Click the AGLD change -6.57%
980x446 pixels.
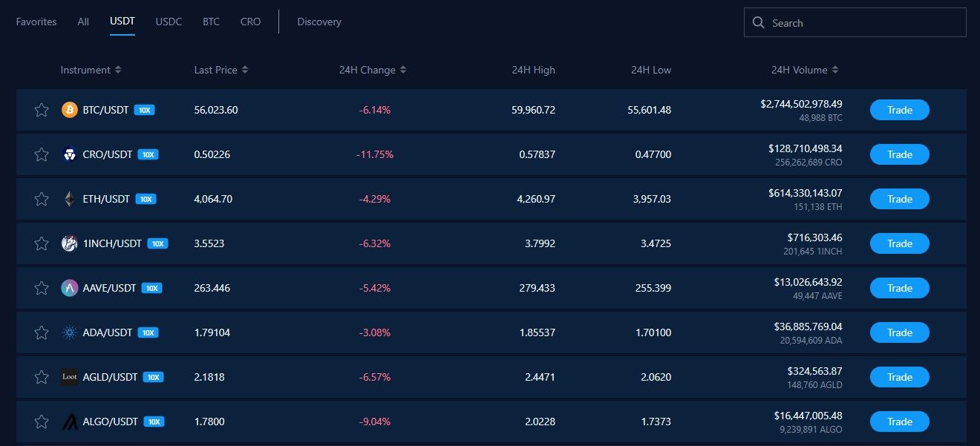(x=375, y=377)
